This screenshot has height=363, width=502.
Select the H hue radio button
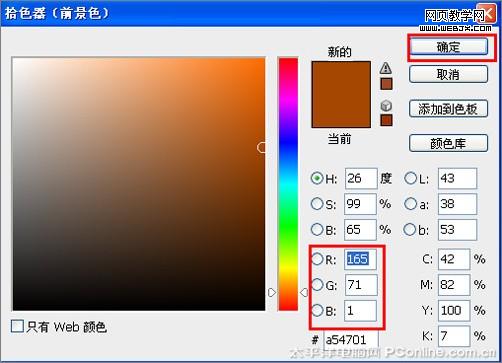click(x=317, y=178)
